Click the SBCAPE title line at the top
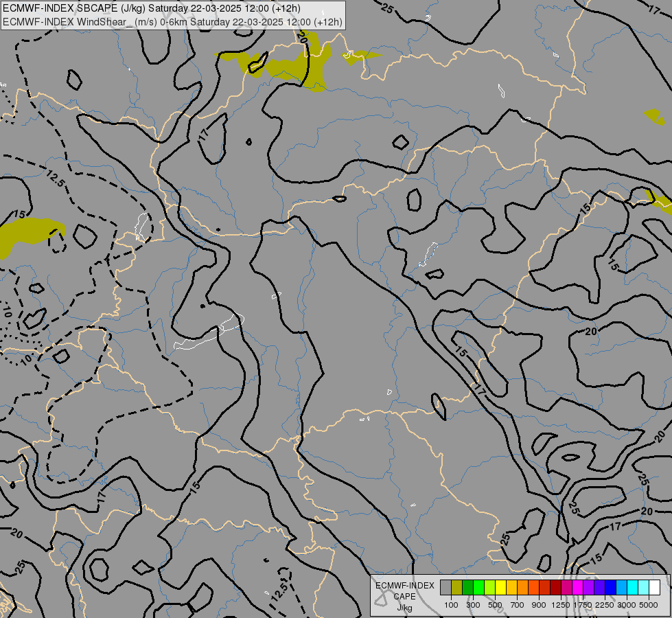 click(x=152, y=8)
